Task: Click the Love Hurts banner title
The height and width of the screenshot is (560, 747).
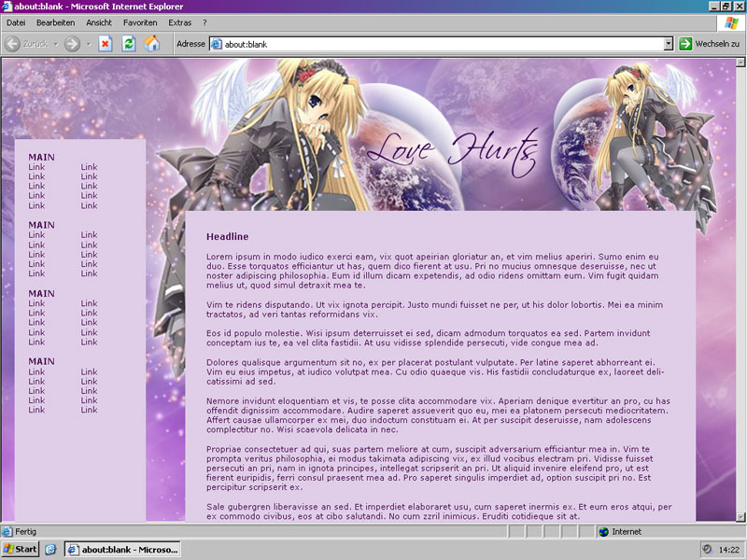Action: point(453,151)
